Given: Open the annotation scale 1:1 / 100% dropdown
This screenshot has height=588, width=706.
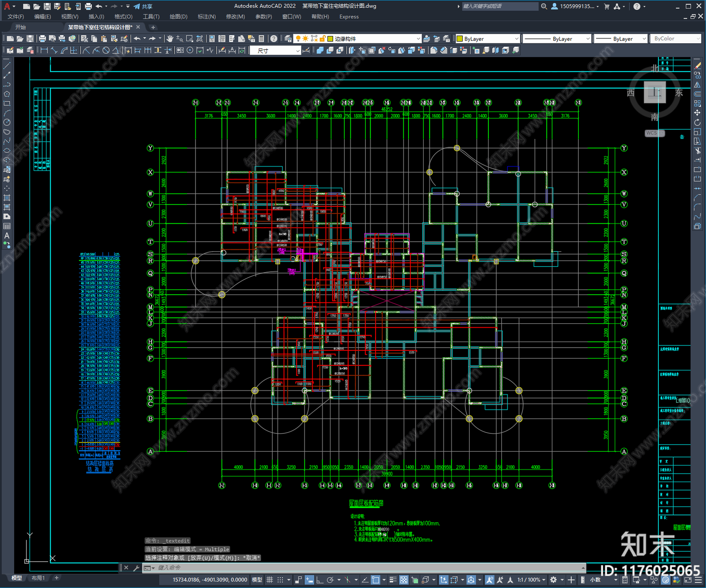Looking at the screenshot, I should pyautogui.click(x=531, y=580).
